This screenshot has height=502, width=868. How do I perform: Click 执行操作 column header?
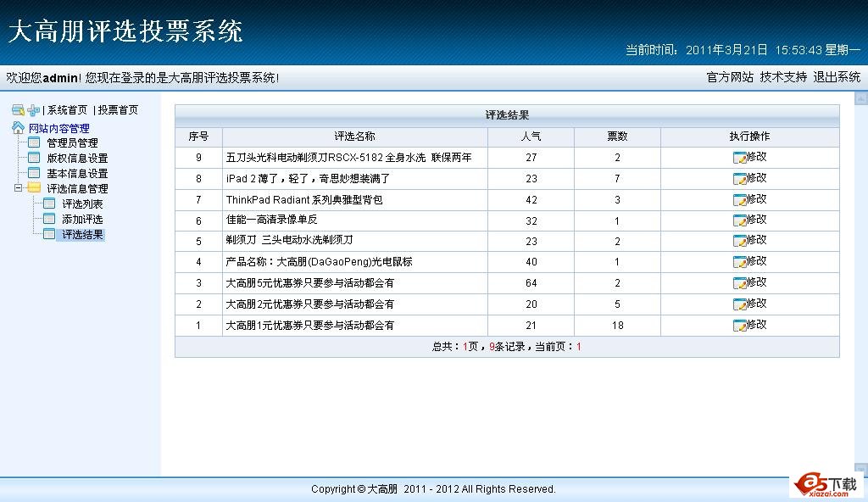[749, 137]
